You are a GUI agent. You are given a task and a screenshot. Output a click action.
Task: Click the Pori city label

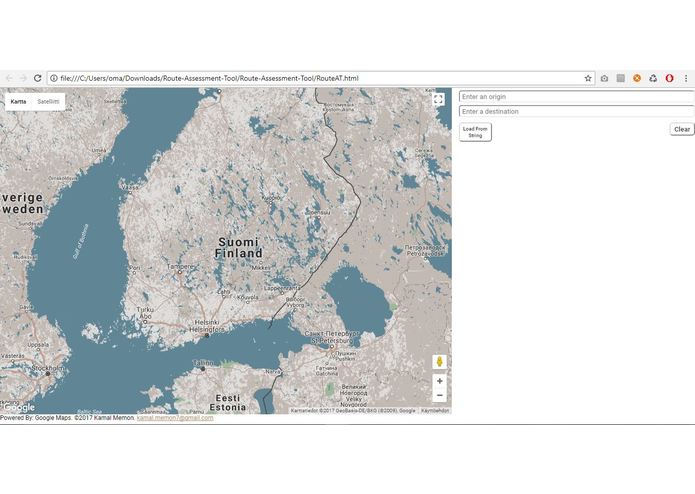[x=135, y=268]
